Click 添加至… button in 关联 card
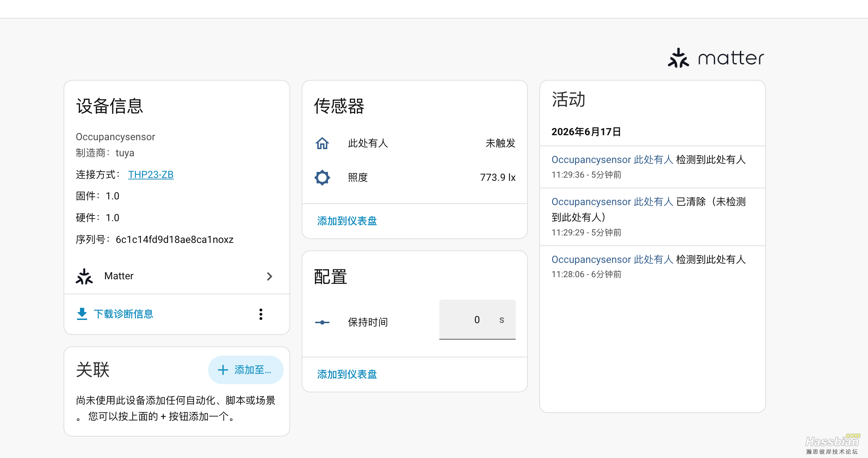868x458 pixels. 246,370
